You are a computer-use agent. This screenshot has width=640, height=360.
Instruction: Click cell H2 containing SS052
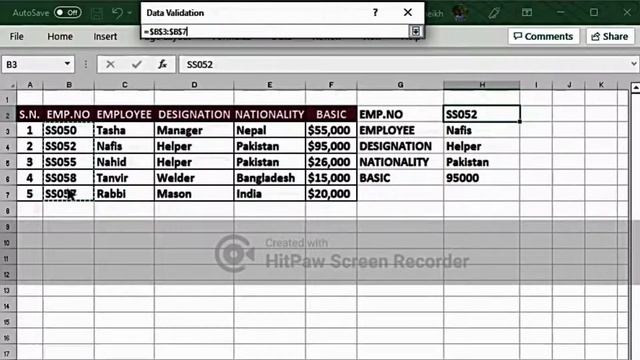click(x=482, y=114)
